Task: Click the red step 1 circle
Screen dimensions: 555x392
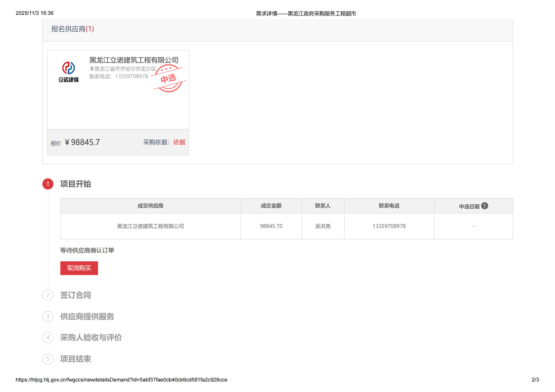Action: pyautogui.click(x=48, y=184)
